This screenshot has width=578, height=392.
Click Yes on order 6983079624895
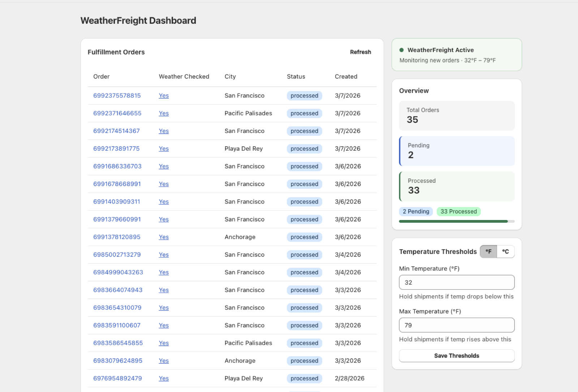(x=163, y=361)
